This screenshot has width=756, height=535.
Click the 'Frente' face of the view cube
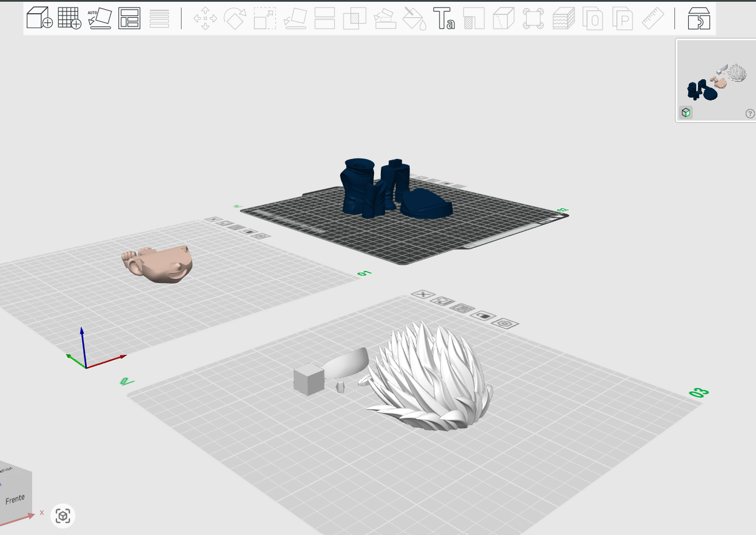[x=15, y=499]
